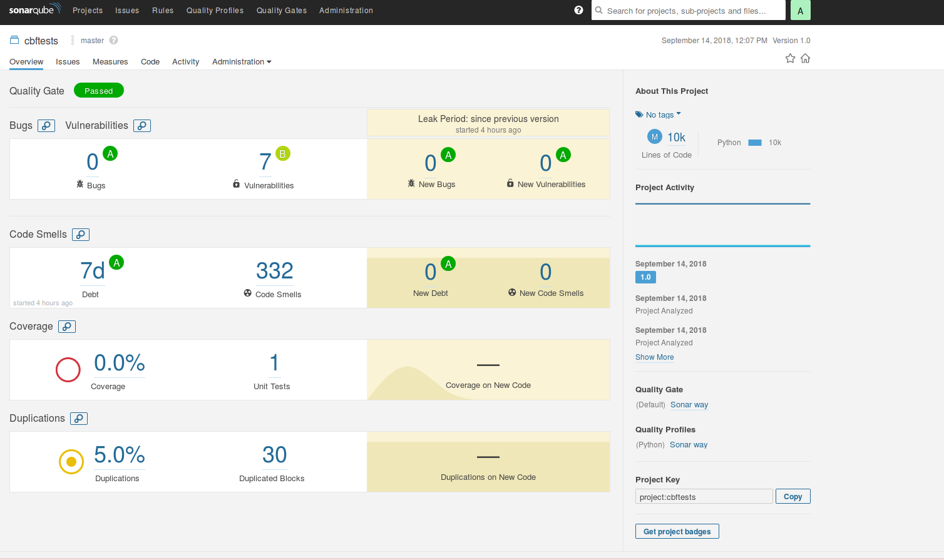
Task: Click the search projects input field
Action: (688, 10)
